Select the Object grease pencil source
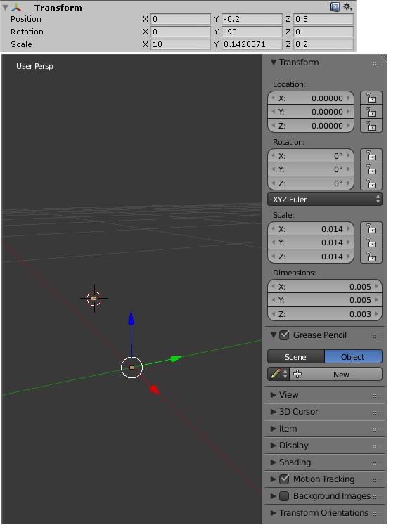 coord(353,357)
